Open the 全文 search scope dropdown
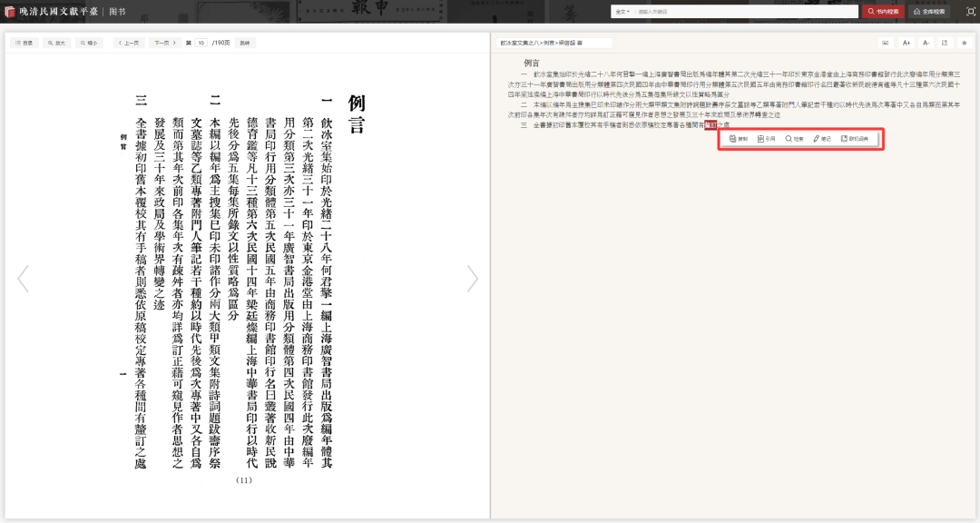980x523 pixels. [622, 12]
